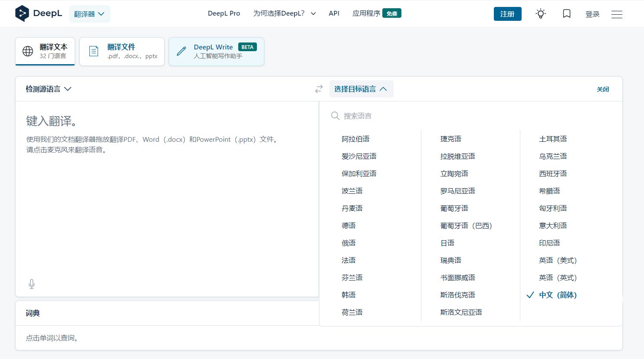Click microphone icon for voice input
This screenshot has height=359, width=644.
coord(32,284)
